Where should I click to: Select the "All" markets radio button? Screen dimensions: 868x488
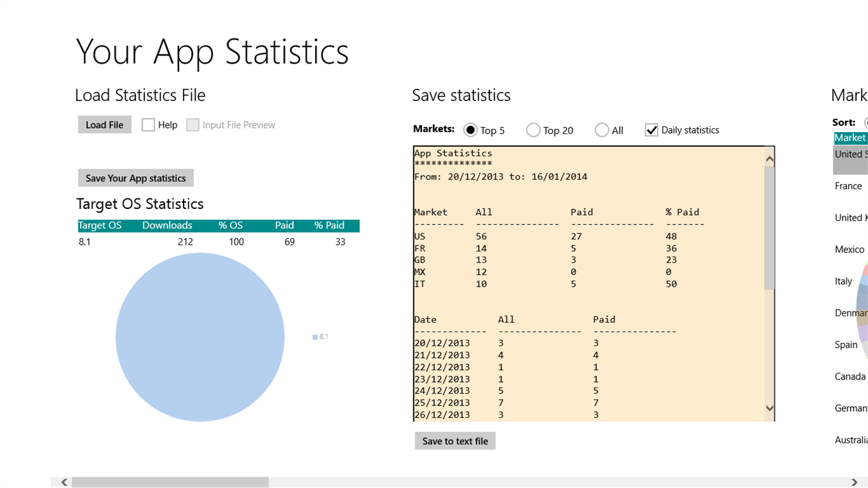[602, 130]
